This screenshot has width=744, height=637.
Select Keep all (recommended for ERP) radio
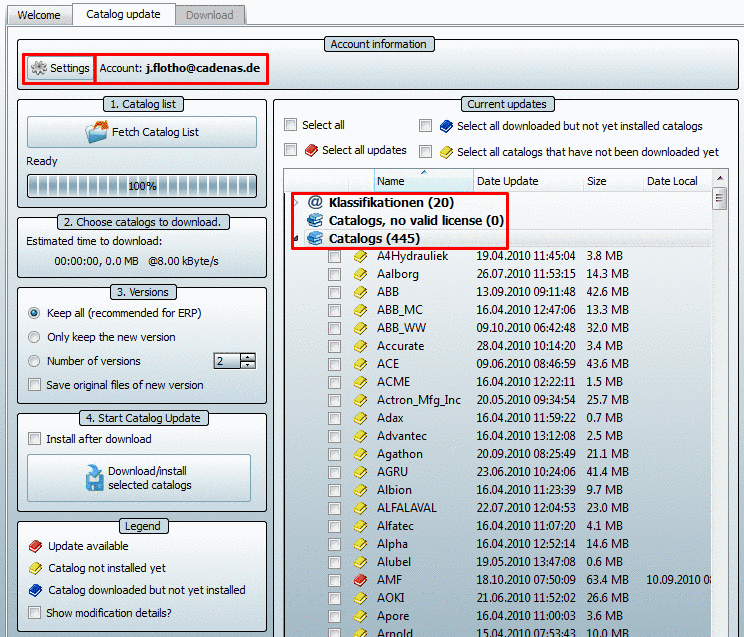[x=34, y=313]
